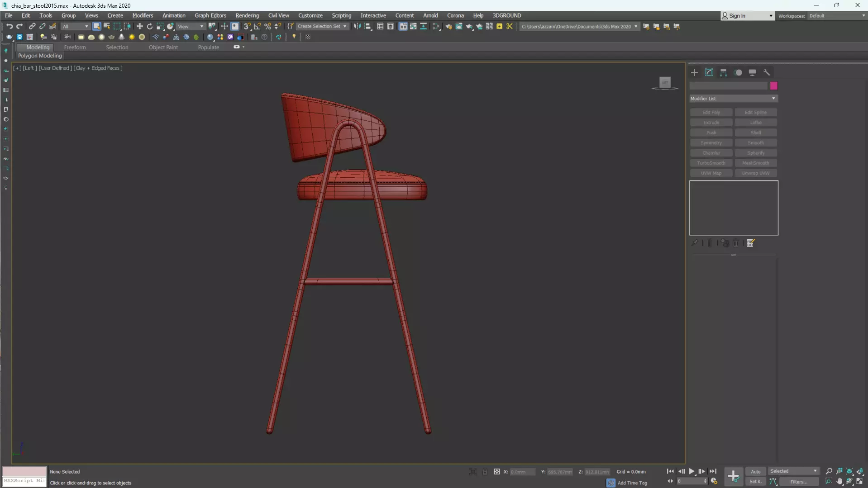Click the ViewCube in the viewport
Viewport: 868px width, 488px height.
pos(665,83)
